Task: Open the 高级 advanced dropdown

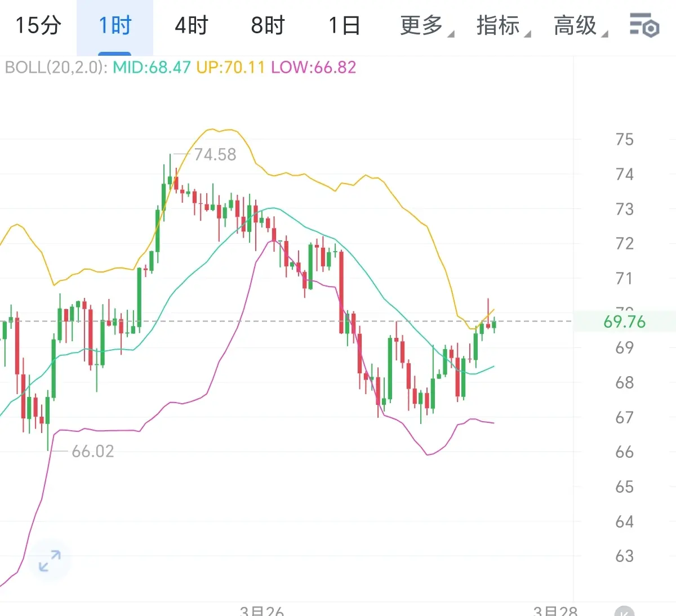Action: click(580, 26)
